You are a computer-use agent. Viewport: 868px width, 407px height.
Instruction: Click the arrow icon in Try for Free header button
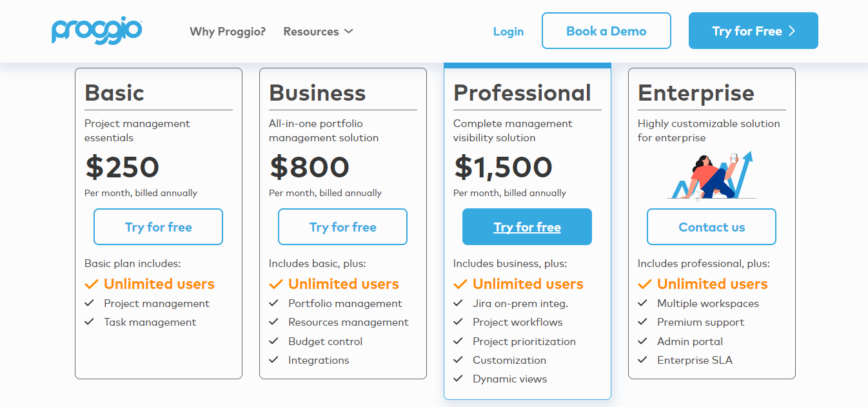point(792,31)
